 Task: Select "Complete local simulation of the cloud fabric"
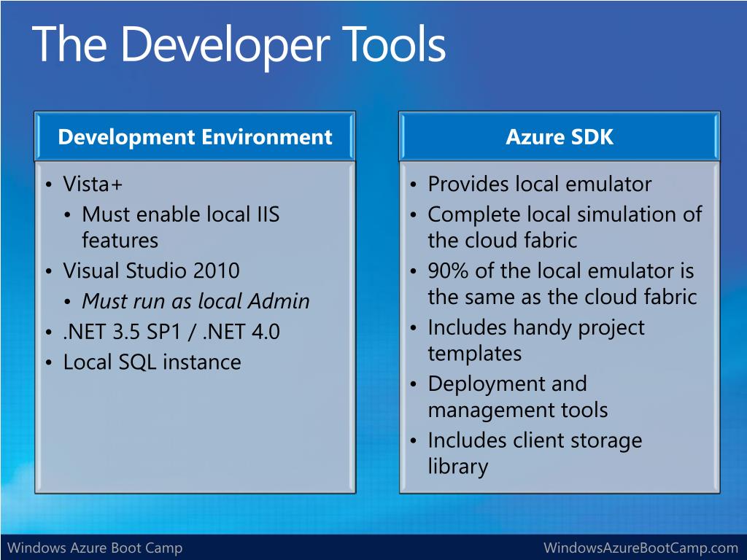point(565,227)
